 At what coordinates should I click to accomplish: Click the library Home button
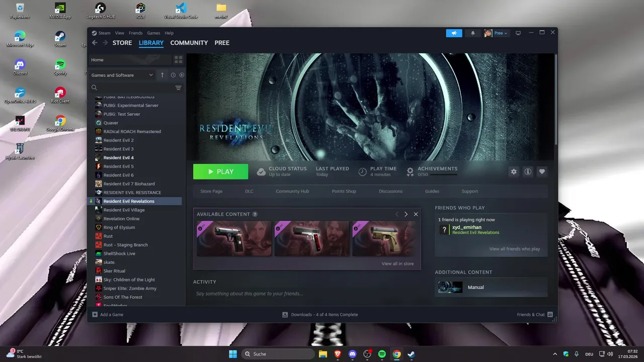(x=130, y=60)
